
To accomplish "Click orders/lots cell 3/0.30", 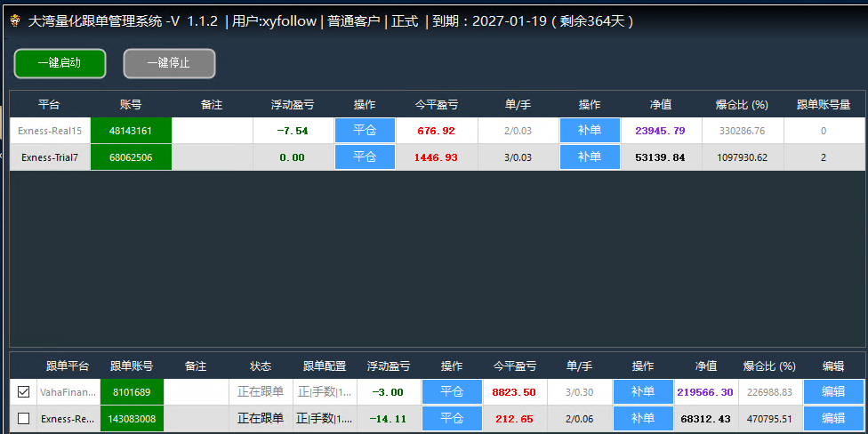I will (x=579, y=392).
